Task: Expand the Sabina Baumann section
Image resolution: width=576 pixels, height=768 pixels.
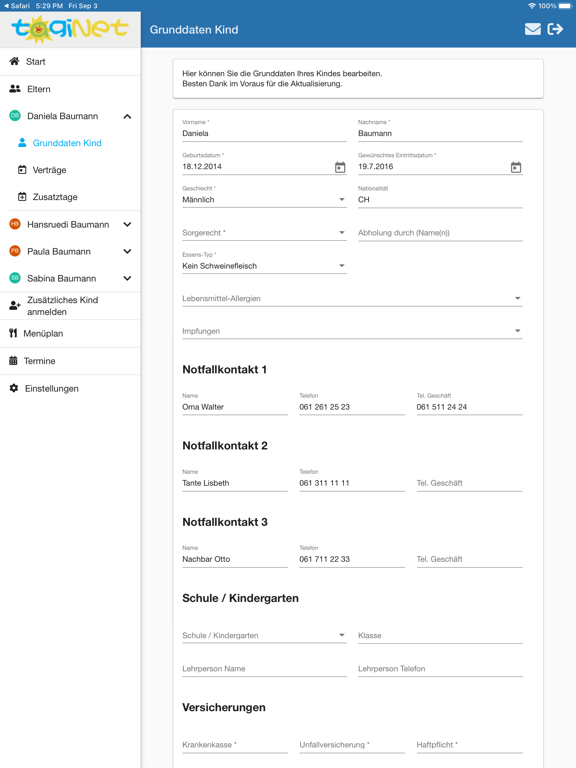Action: pyautogui.click(x=127, y=278)
